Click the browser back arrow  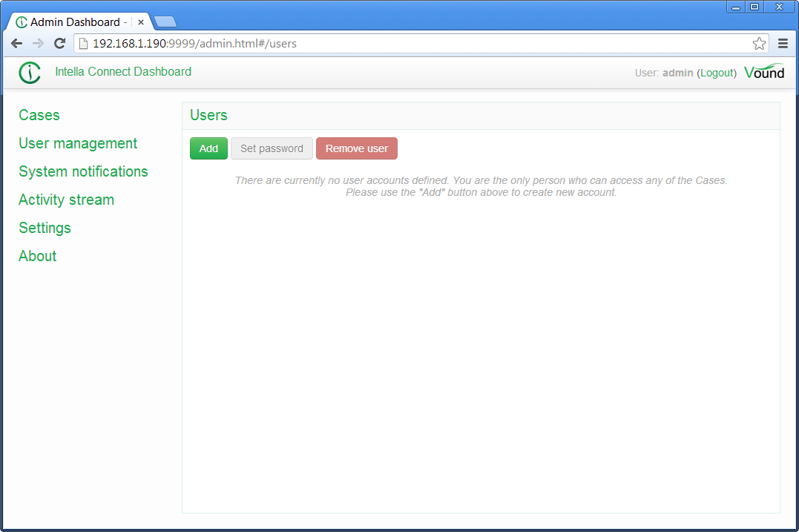pyautogui.click(x=16, y=44)
